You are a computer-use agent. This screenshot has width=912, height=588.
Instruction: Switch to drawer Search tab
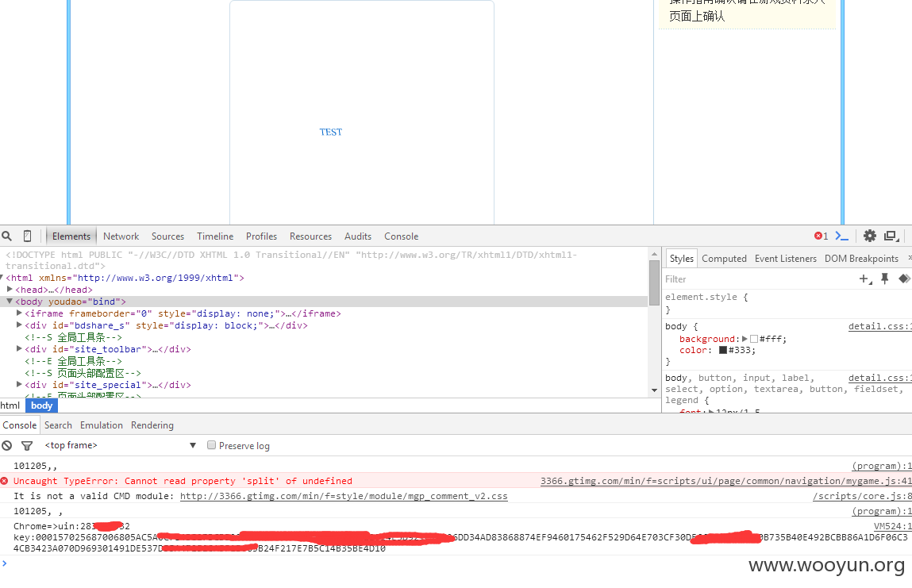pyautogui.click(x=58, y=425)
